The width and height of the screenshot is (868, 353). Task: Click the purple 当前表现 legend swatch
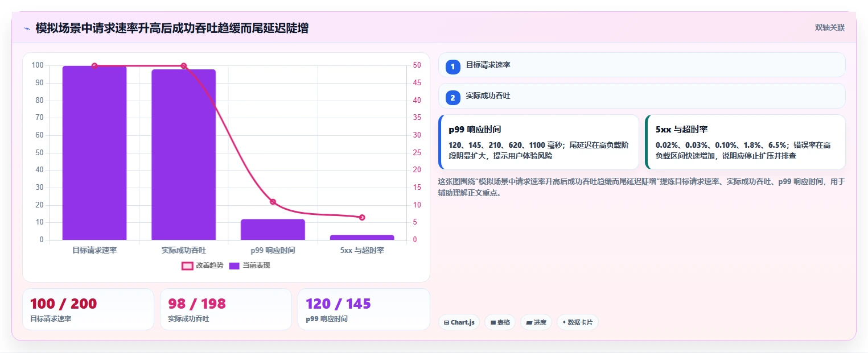(234, 265)
